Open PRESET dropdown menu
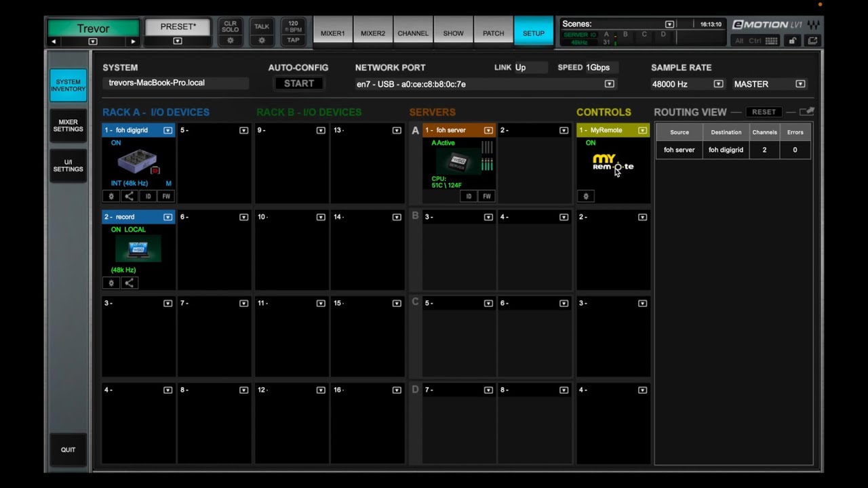The height and width of the screenshot is (488, 868). click(178, 41)
